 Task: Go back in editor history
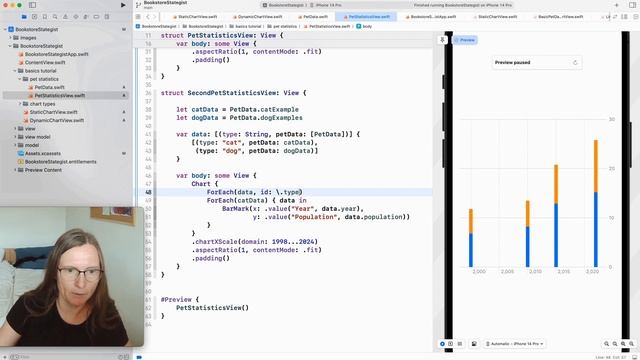click(x=148, y=17)
